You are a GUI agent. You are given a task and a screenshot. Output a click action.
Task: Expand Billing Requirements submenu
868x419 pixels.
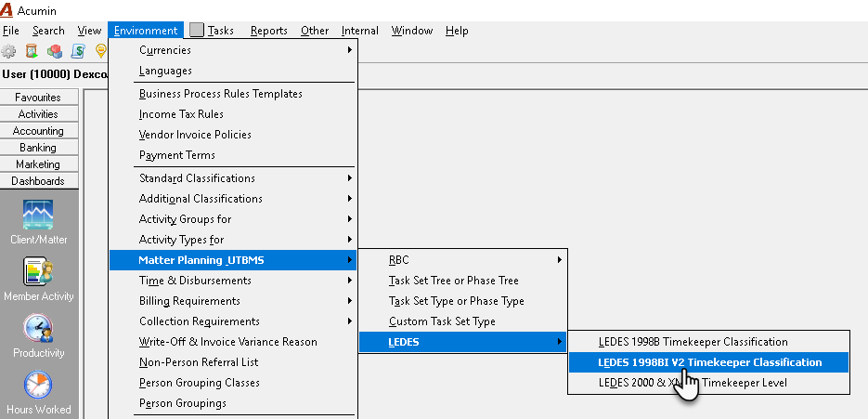click(233, 301)
